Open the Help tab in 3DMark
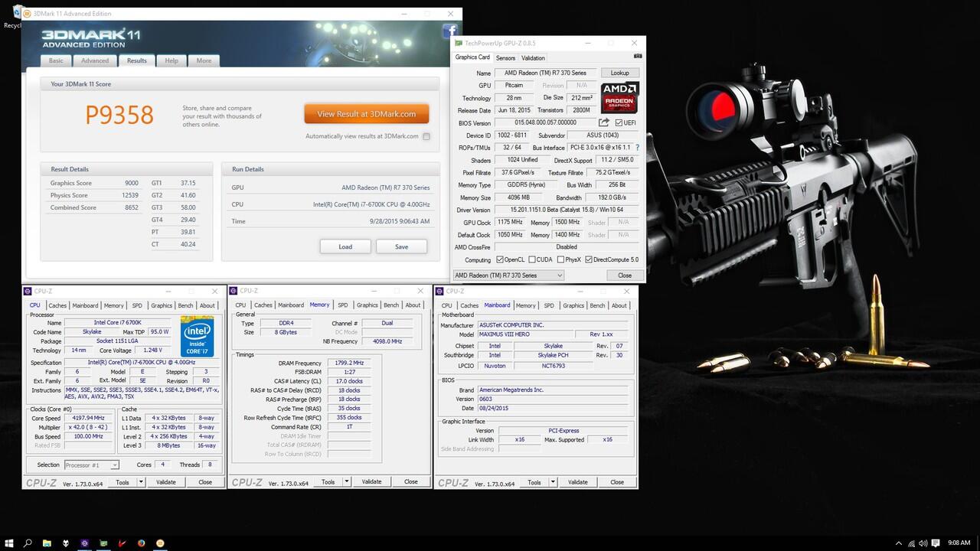The height and width of the screenshot is (551, 980). coord(171,60)
